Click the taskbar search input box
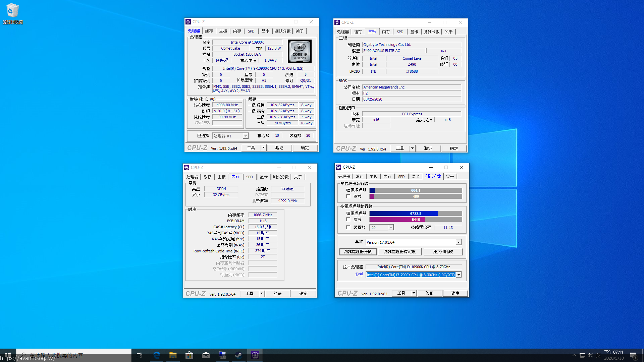 pos(74,355)
